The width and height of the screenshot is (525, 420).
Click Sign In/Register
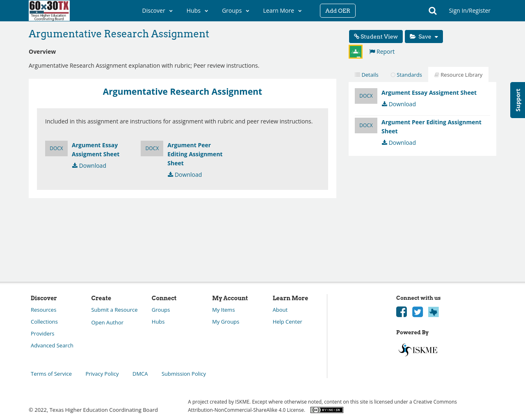(x=470, y=11)
